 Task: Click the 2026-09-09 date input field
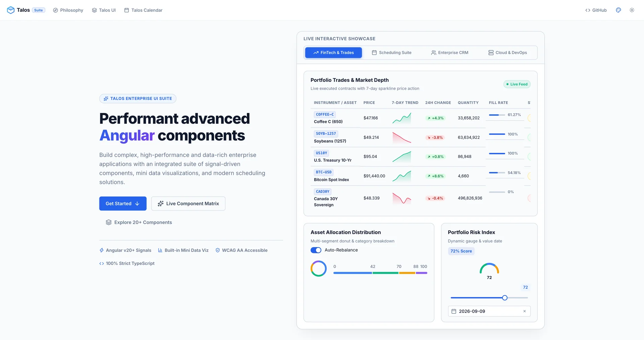[x=489, y=311]
